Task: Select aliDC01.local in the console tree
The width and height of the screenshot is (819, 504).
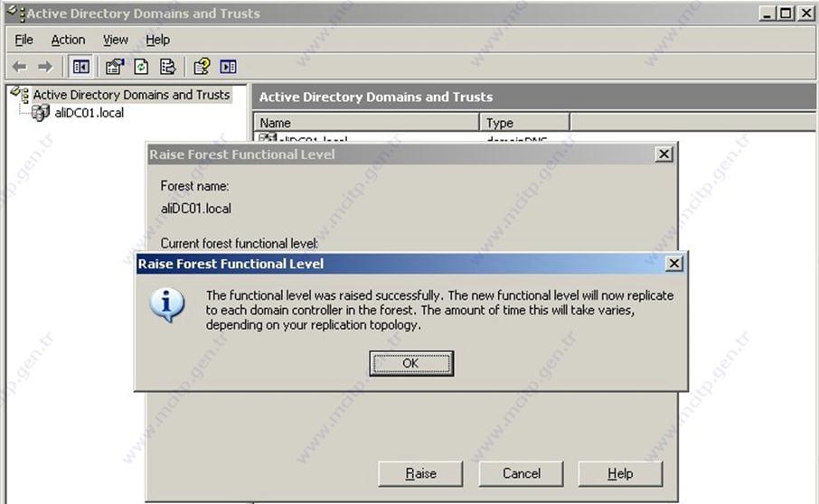Action: coord(89,113)
